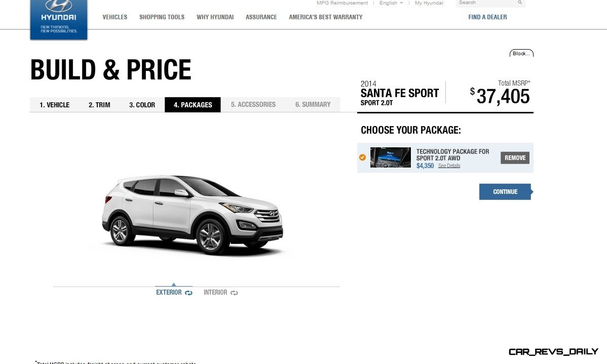This screenshot has height=364, width=607.
Task: Open See Details for the package
Action: [x=449, y=166]
